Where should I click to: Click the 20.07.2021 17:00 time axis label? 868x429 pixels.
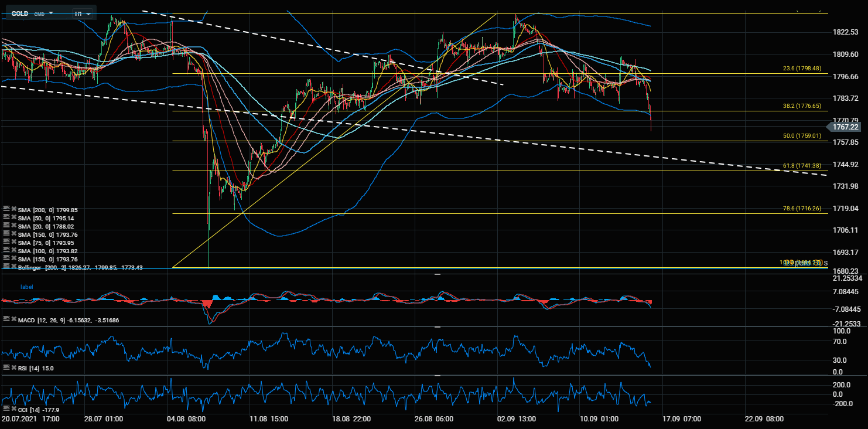[30, 419]
